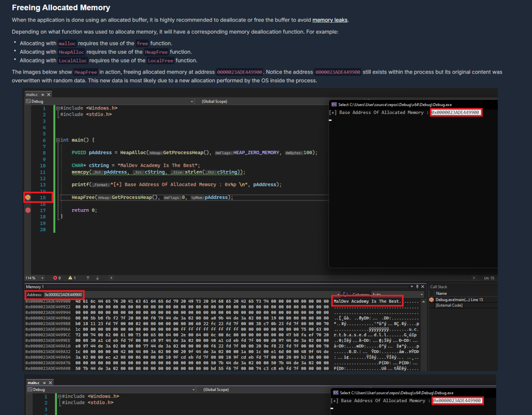This screenshot has height=415, width=532.
Task: Switch to the main.c tab in the bottom editor
Action: [x=34, y=382]
